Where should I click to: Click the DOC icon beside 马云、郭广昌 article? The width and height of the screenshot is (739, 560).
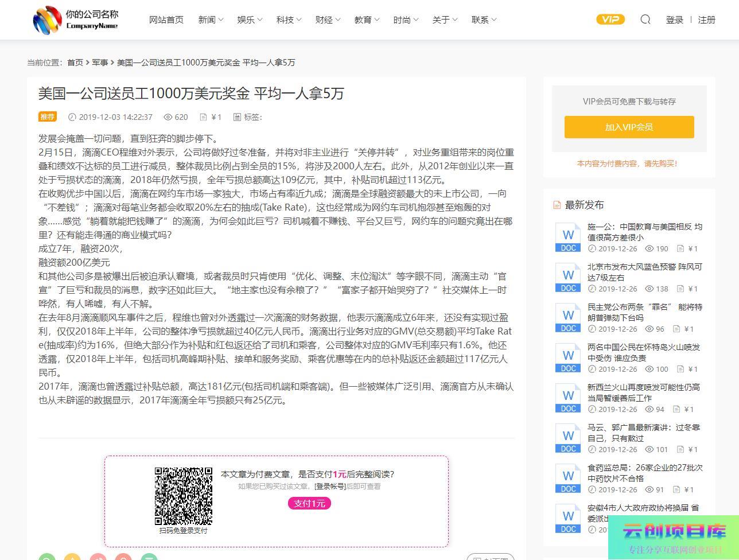[x=568, y=438]
